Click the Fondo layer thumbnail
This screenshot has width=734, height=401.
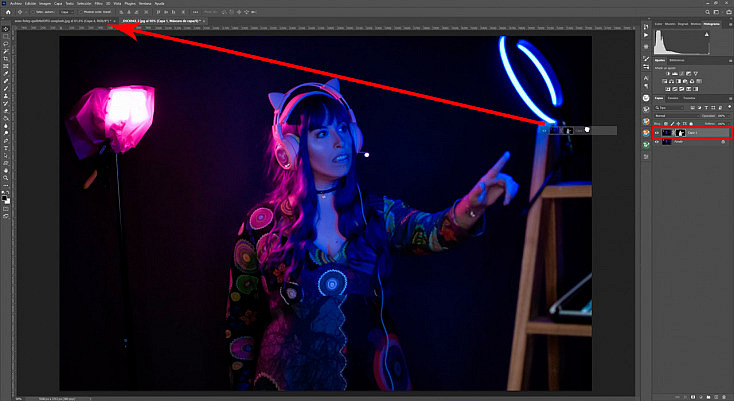click(666, 141)
